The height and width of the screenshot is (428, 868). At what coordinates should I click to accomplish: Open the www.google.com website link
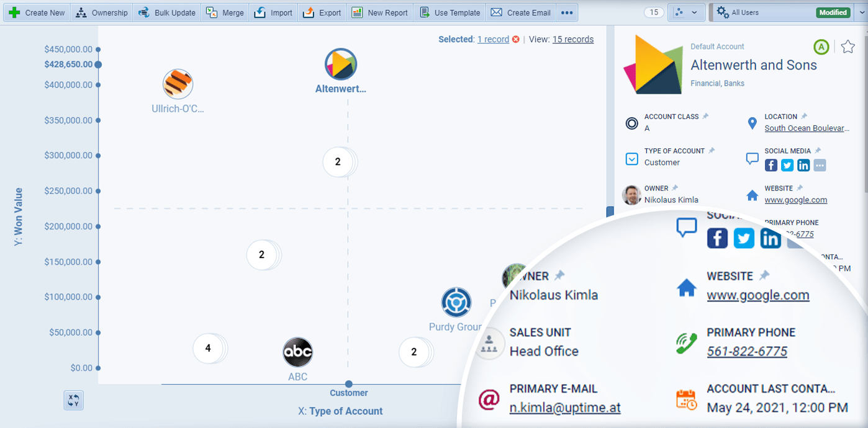click(x=796, y=200)
